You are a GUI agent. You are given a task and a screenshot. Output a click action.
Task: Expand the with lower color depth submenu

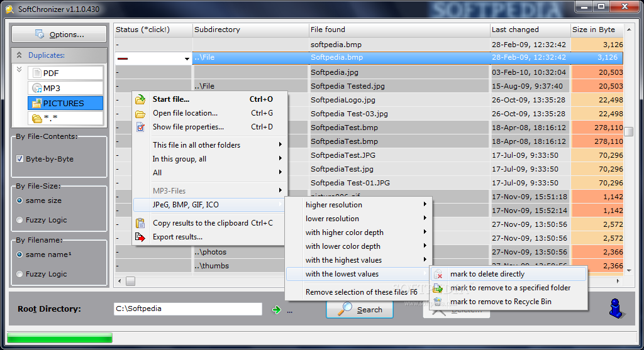(425, 246)
